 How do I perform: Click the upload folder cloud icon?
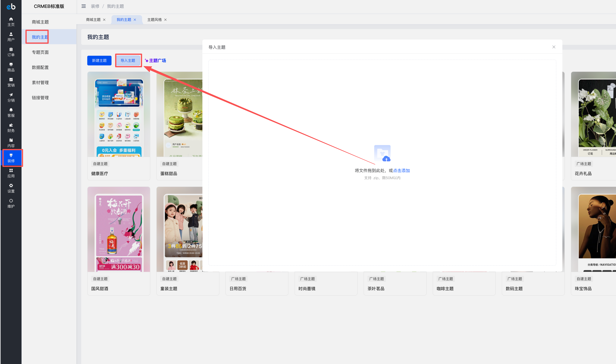pyautogui.click(x=382, y=153)
